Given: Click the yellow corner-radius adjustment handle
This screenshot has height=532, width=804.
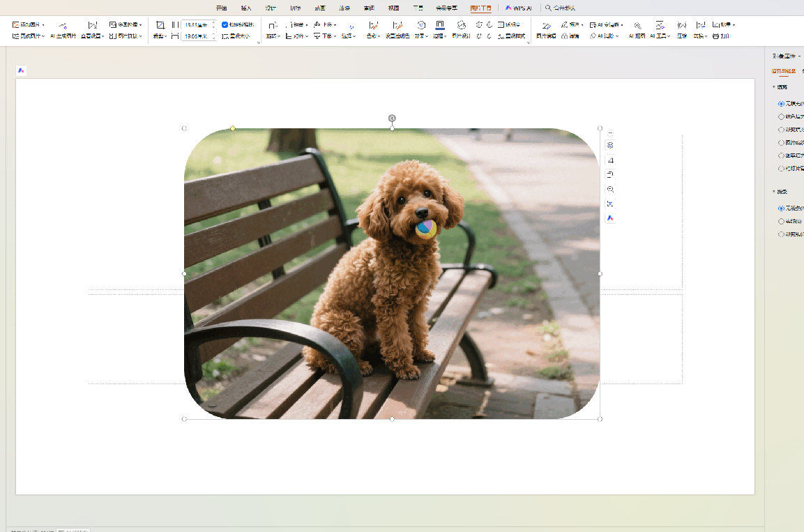Looking at the screenshot, I should click(x=233, y=128).
